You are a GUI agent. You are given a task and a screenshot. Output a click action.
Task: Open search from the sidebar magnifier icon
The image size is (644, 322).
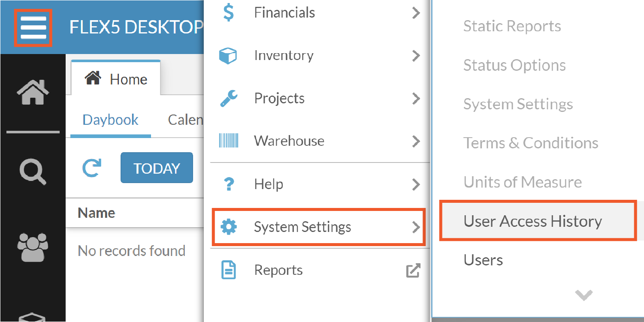[x=33, y=172]
